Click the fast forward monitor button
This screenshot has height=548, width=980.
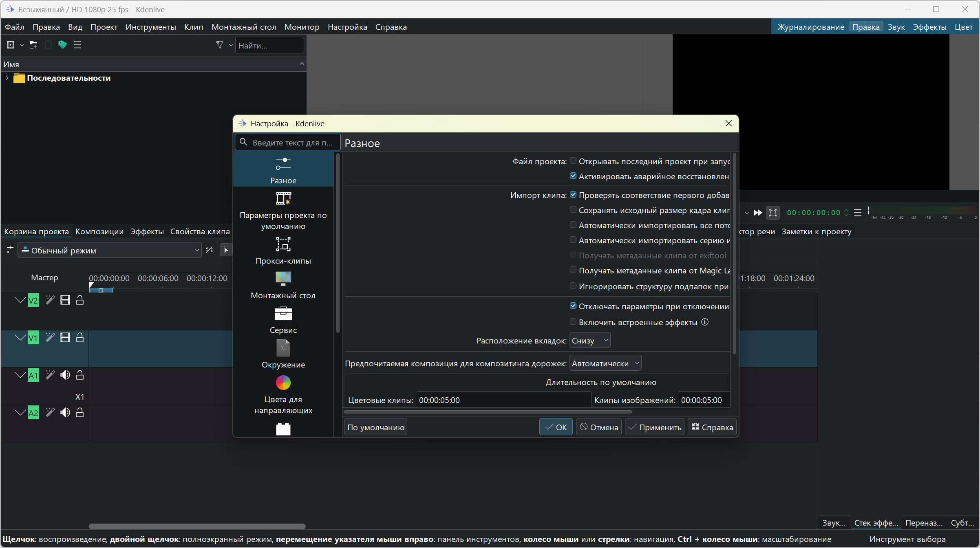(x=758, y=213)
